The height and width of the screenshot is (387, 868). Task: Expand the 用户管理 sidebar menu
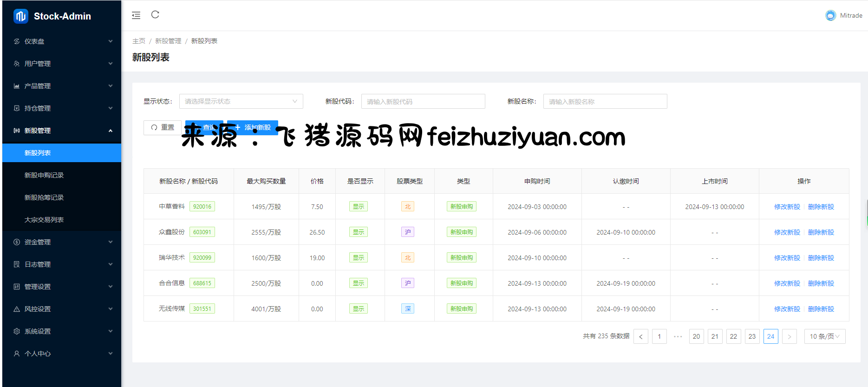61,64
